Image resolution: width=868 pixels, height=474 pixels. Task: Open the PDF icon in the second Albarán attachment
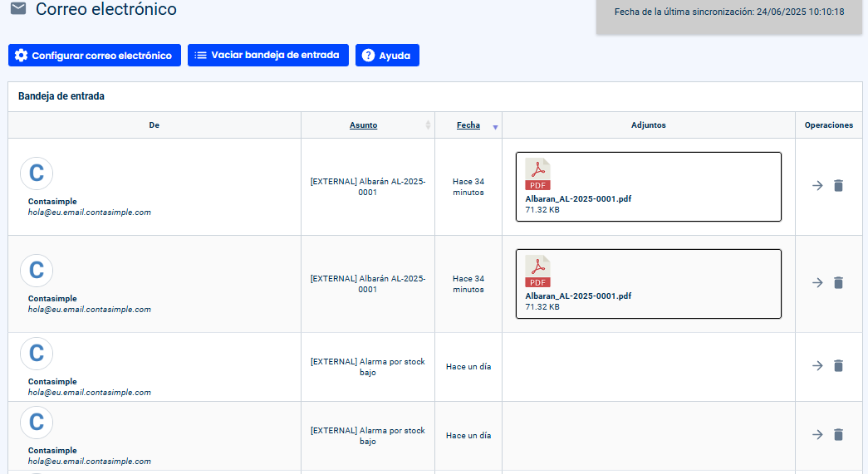point(537,271)
